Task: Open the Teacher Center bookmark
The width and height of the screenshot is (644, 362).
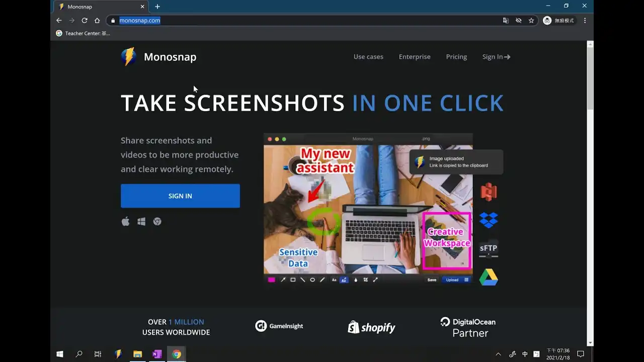Action: coord(83,33)
